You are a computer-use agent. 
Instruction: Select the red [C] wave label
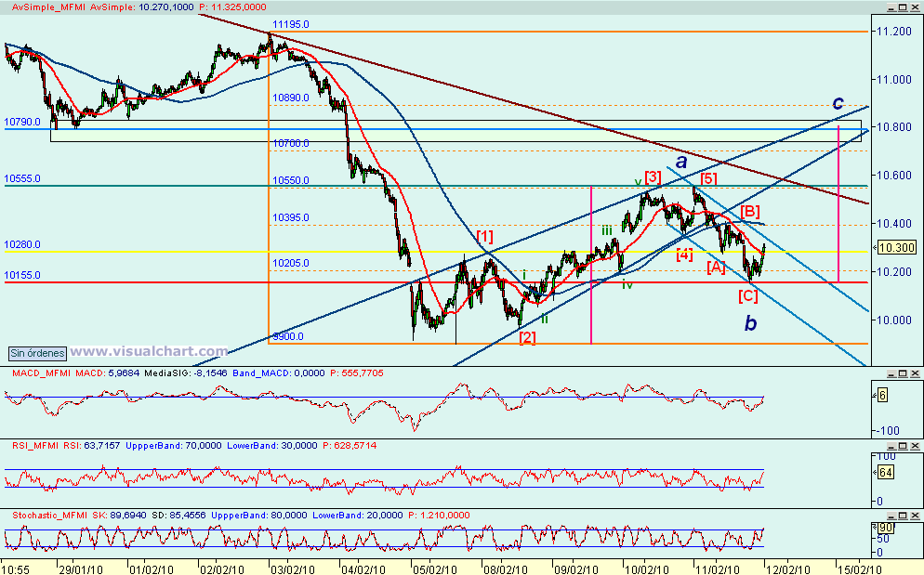point(747,295)
